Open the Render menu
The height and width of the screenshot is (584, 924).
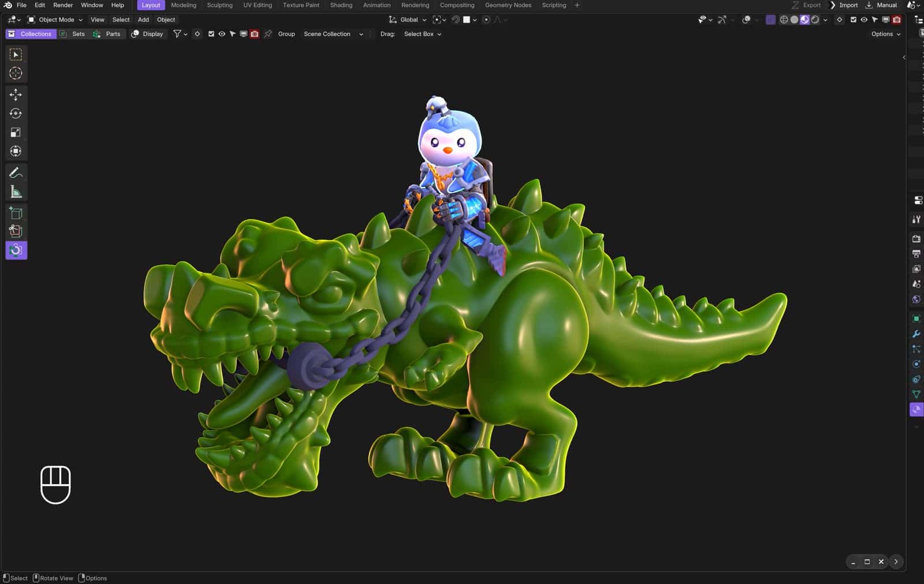(x=62, y=5)
